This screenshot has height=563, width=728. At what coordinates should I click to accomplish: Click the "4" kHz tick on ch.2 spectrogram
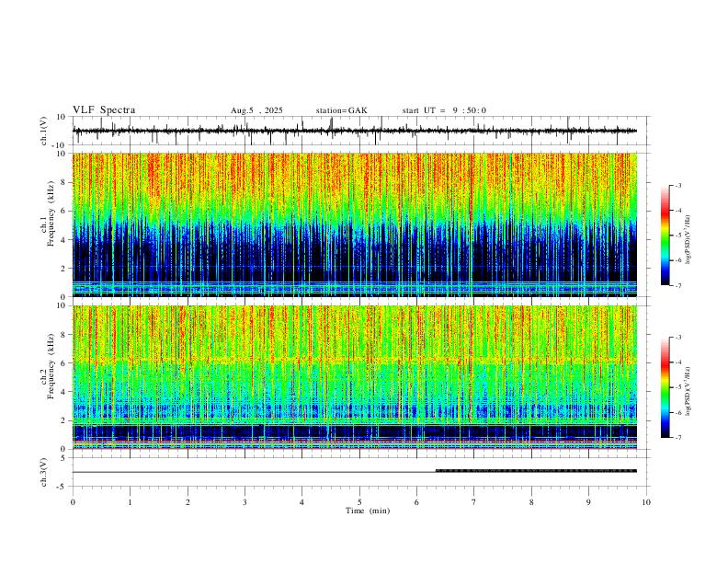coord(64,392)
